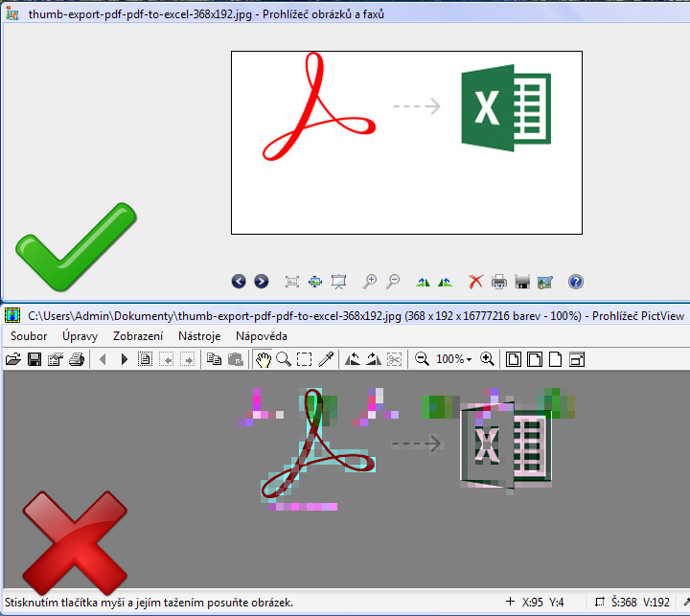Click first page-fit view icon in PictView
The width and height of the screenshot is (690, 616).
[x=514, y=359]
